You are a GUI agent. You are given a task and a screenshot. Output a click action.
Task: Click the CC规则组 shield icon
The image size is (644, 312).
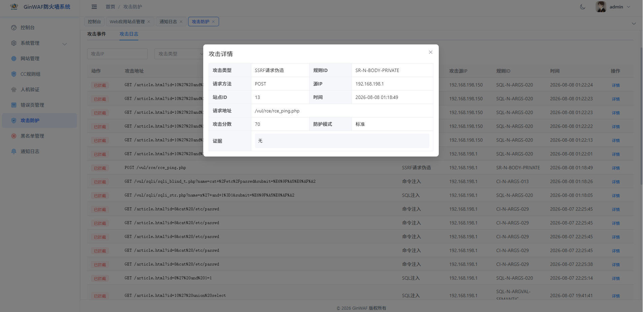pos(14,74)
